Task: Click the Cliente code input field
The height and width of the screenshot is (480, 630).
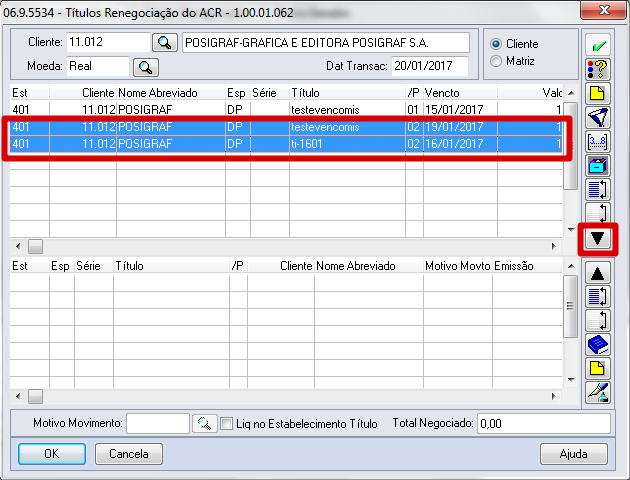Action: coord(108,42)
